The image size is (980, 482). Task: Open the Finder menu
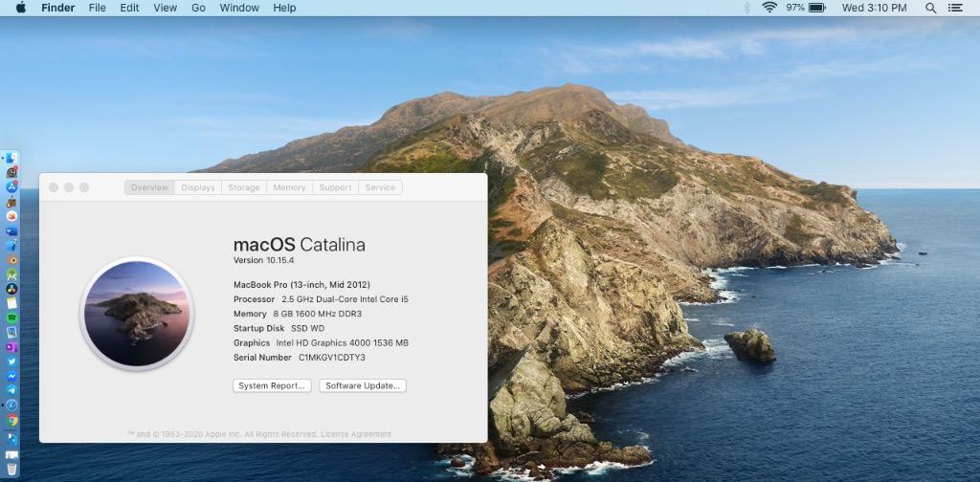58,8
